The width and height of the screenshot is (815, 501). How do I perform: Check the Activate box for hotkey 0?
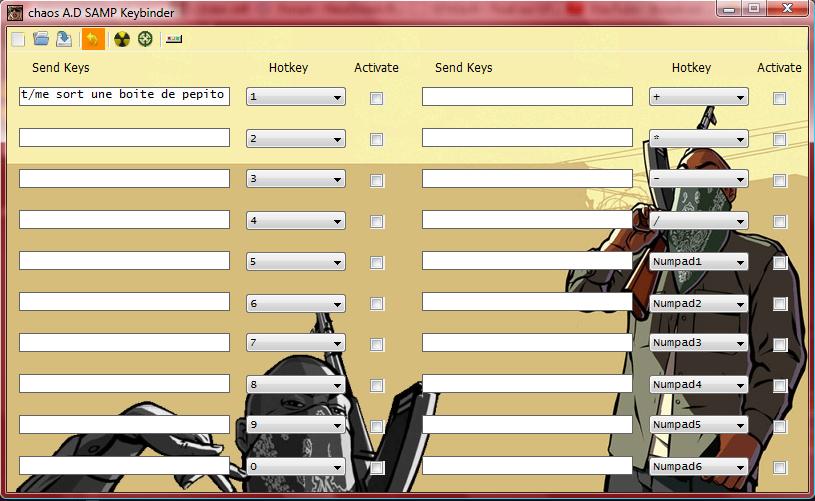[376, 467]
